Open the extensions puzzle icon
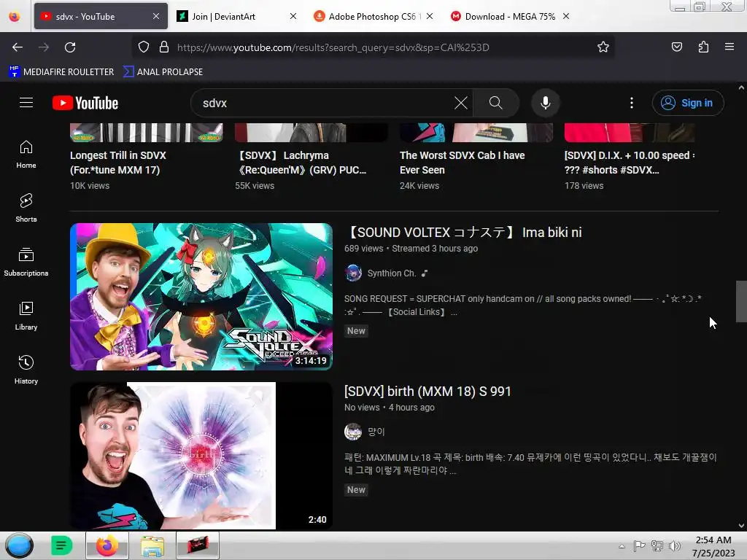The height and width of the screenshot is (560, 747). pyautogui.click(x=703, y=47)
